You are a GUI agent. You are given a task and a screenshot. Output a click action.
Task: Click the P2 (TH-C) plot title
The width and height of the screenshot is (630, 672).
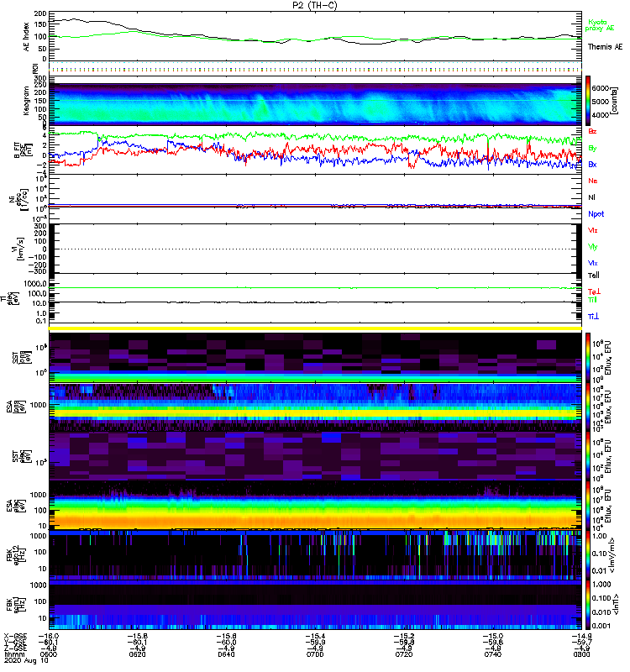314,5
